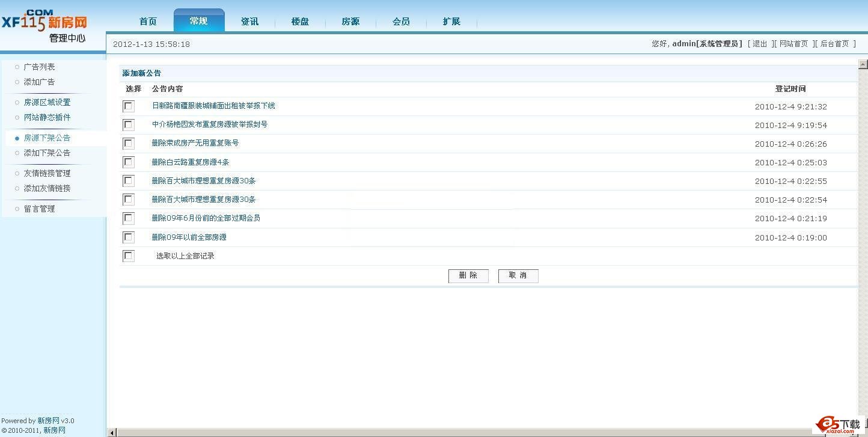Select the checkbox for 删除09年以前全部房源

[129, 237]
